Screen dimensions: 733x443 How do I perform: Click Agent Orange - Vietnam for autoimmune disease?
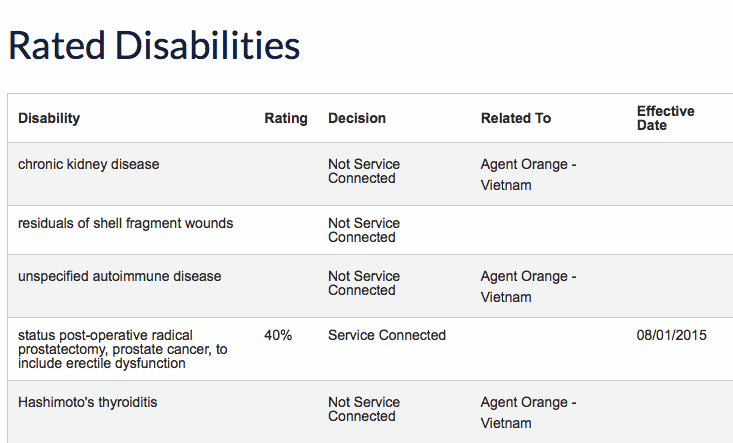(x=528, y=286)
